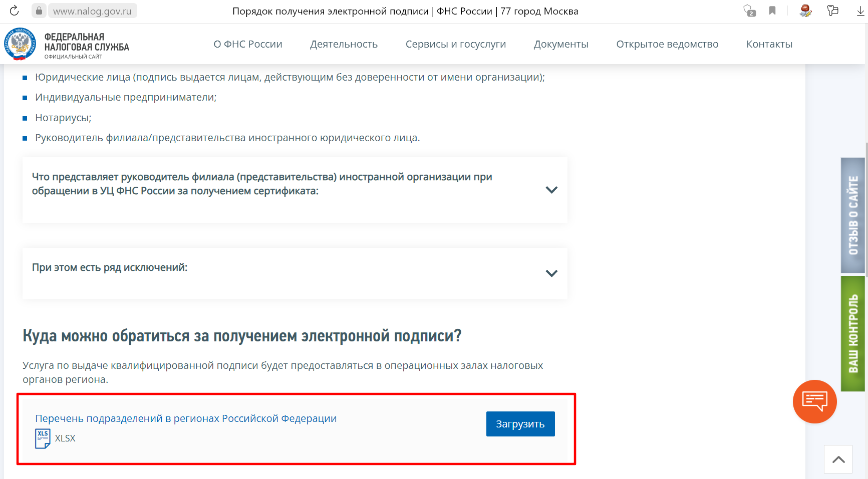Reload the page with the refresh icon
The height and width of the screenshot is (479, 868).
point(14,11)
